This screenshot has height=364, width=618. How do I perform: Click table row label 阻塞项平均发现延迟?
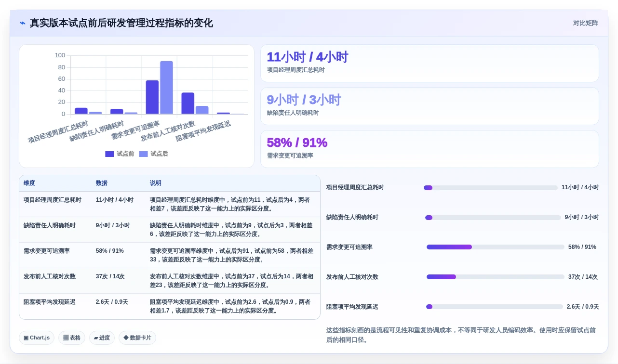(x=50, y=302)
